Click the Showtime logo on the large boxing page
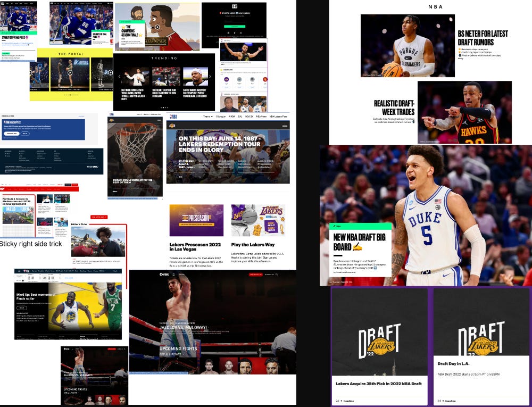Image resolution: width=532 pixels, height=407 pixels. (x=164, y=275)
